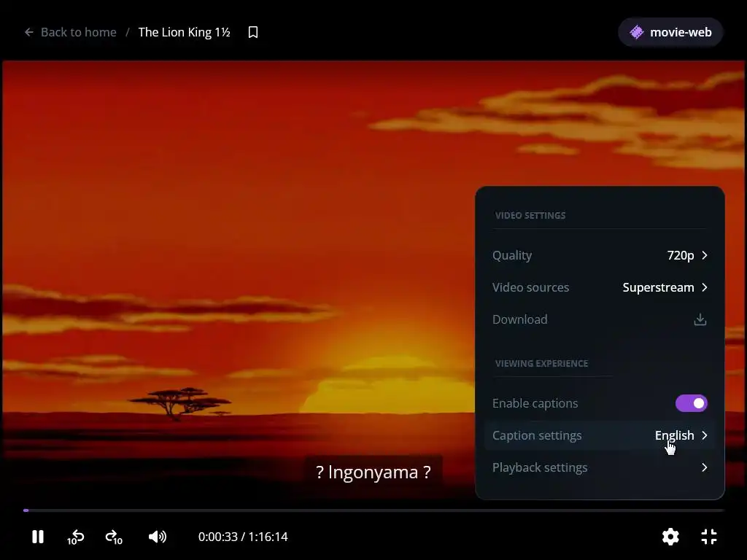747x560 pixels.
Task: Open the Video sources menu row
Action: coord(600,287)
